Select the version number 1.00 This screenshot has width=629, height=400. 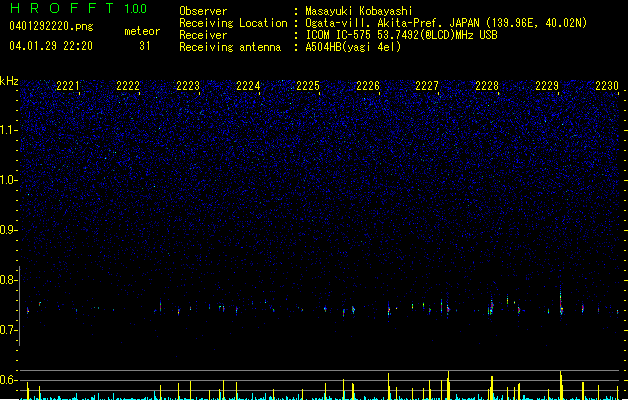(136, 9)
